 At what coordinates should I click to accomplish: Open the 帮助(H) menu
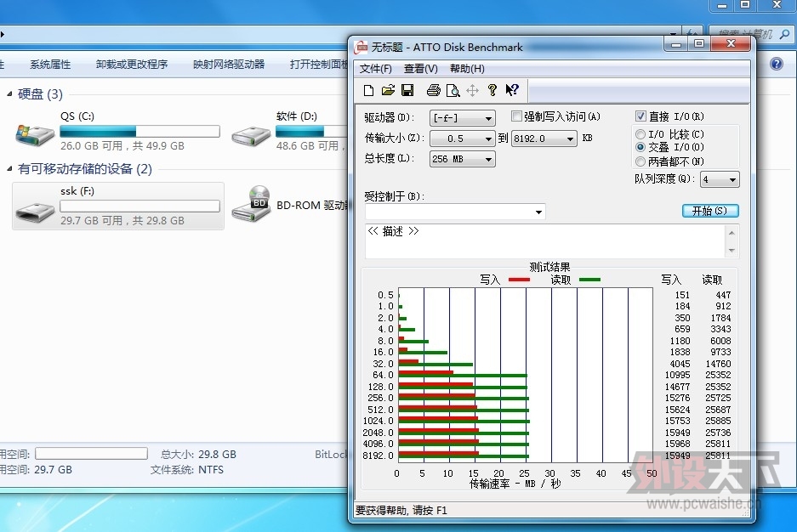(467, 69)
